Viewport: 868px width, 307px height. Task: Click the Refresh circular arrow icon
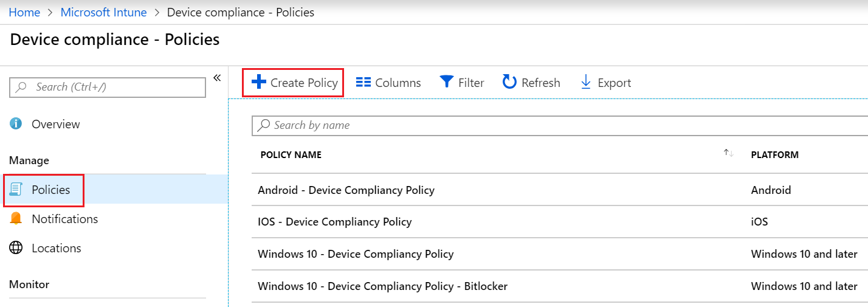click(509, 82)
